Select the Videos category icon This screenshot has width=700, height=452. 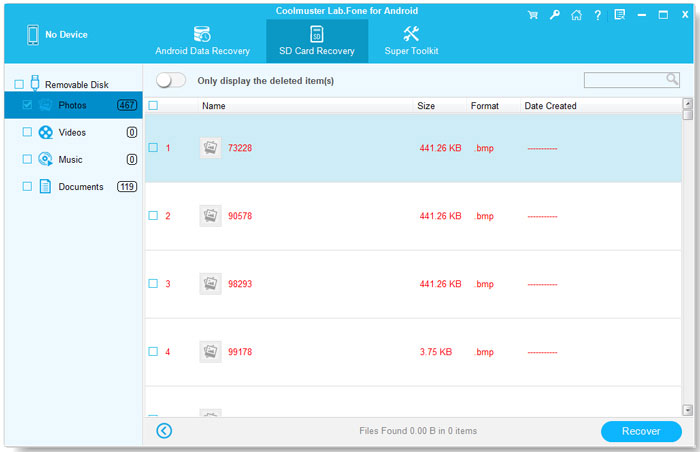coord(46,132)
